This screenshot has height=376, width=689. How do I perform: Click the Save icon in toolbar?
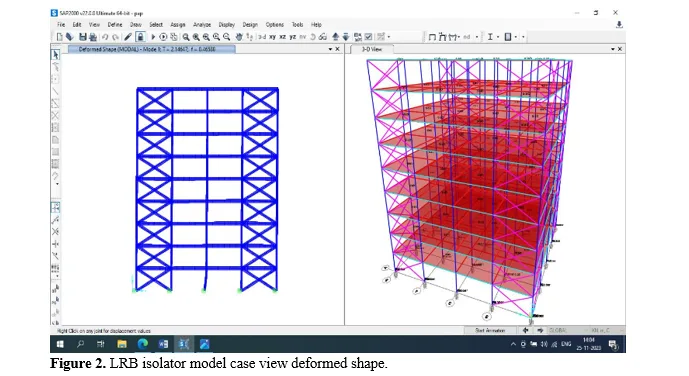(83, 37)
